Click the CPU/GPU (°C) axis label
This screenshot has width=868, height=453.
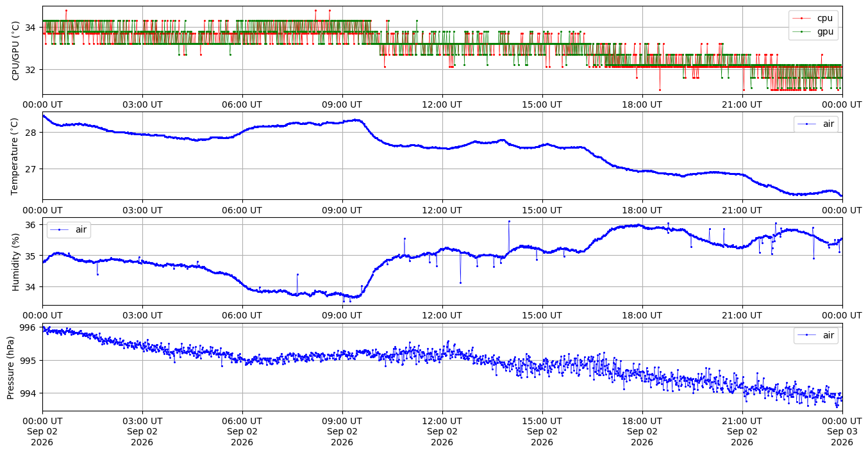tap(15, 50)
